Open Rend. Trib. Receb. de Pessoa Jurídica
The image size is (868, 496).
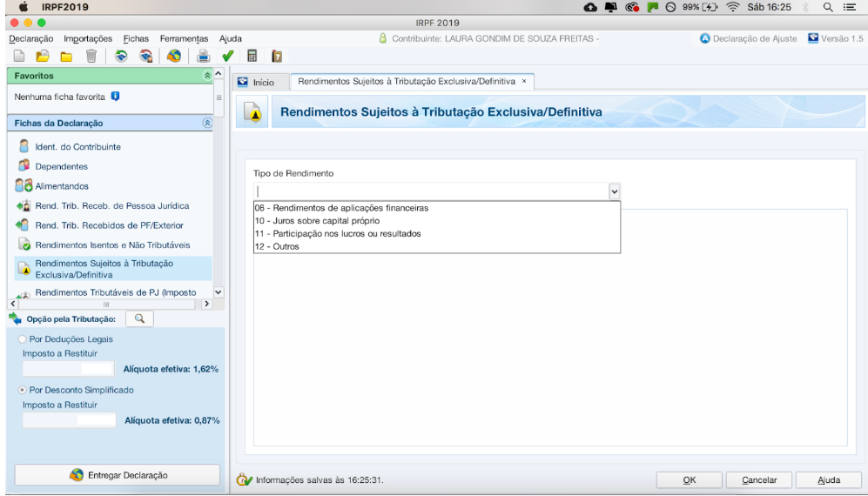(111, 205)
